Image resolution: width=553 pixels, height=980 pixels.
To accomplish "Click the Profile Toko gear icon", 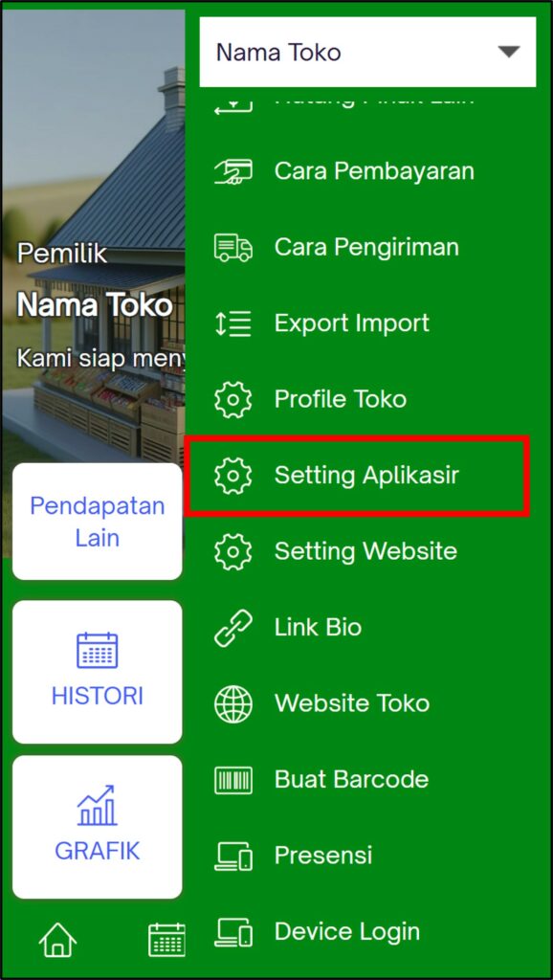I will [233, 399].
